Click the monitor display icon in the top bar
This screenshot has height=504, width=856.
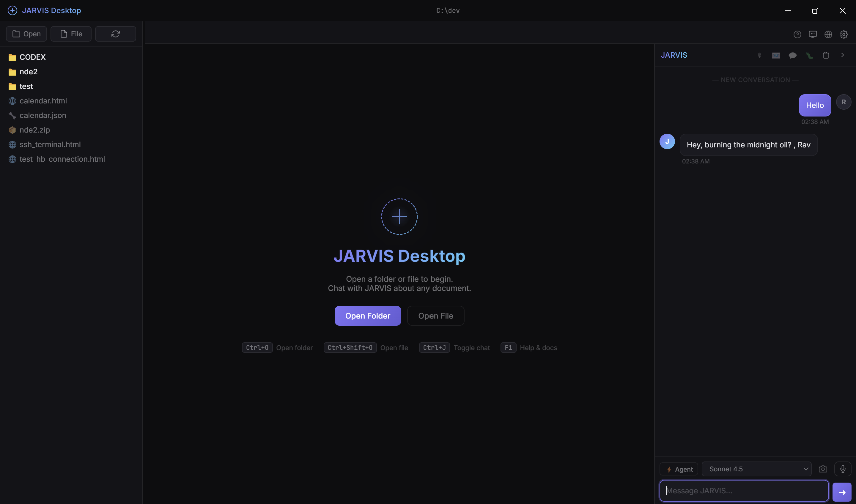[813, 34]
